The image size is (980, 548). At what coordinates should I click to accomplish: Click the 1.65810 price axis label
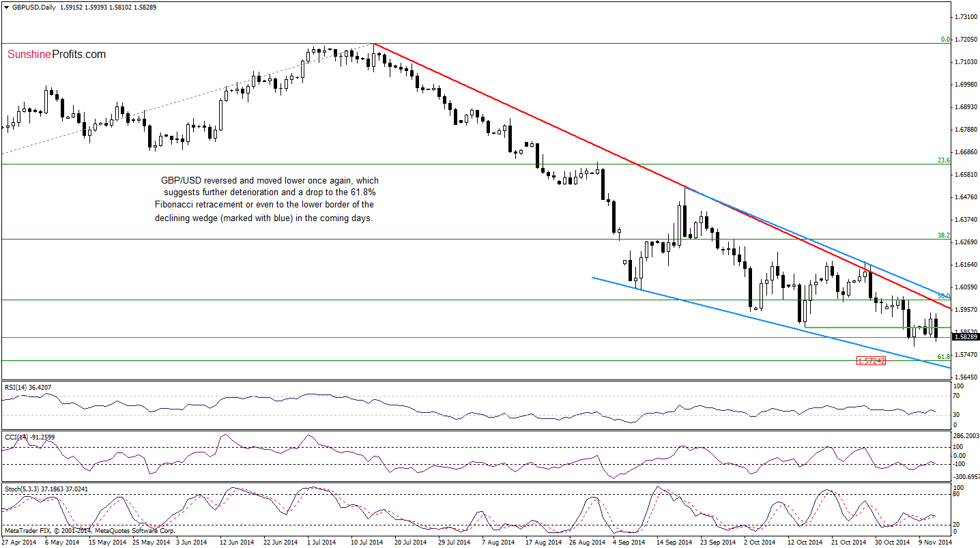pyautogui.click(x=967, y=175)
